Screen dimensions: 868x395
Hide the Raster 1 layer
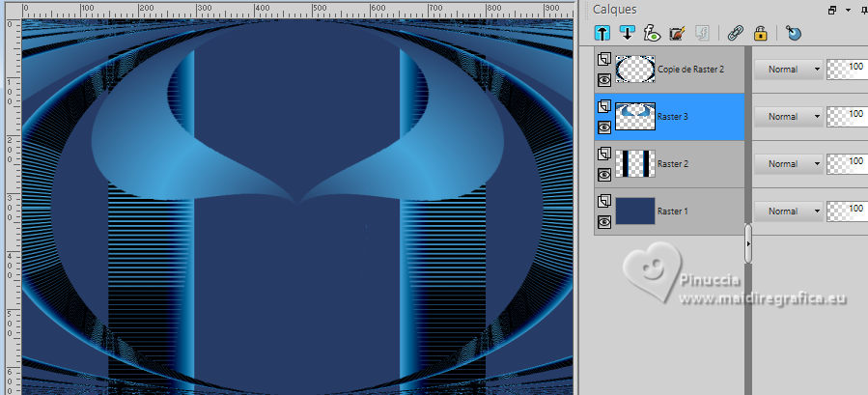tap(604, 222)
